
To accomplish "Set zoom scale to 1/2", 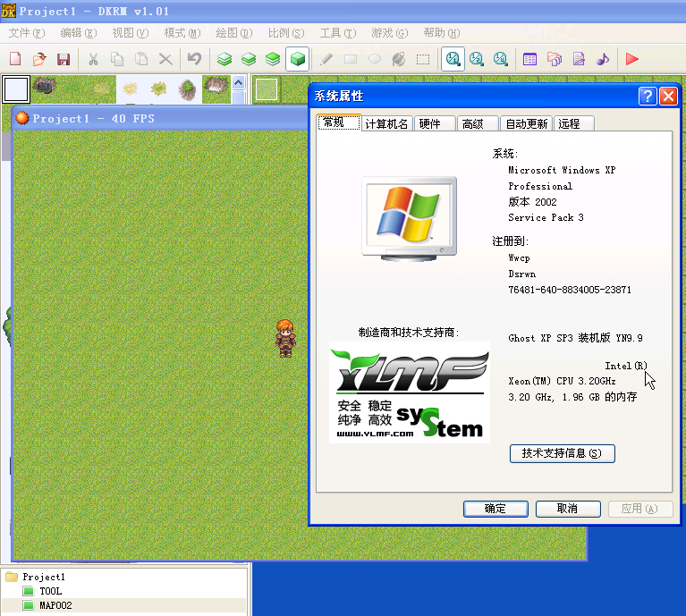I will pos(477,59).
